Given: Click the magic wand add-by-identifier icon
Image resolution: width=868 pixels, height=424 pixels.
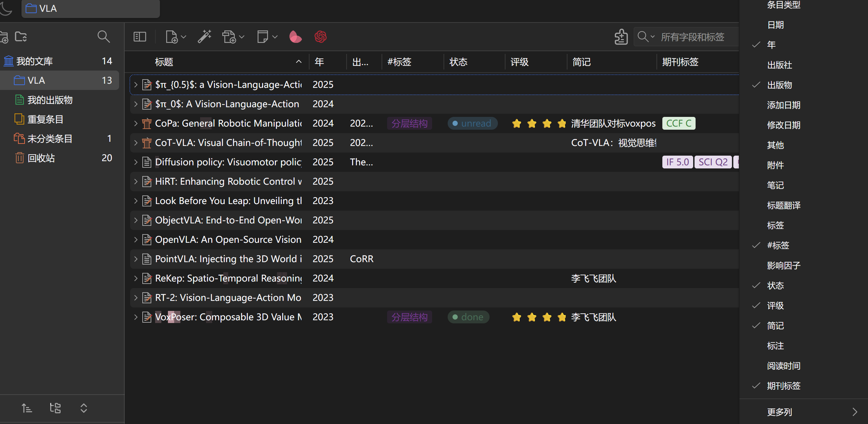Looking at the screenshot, I should 205,37.
